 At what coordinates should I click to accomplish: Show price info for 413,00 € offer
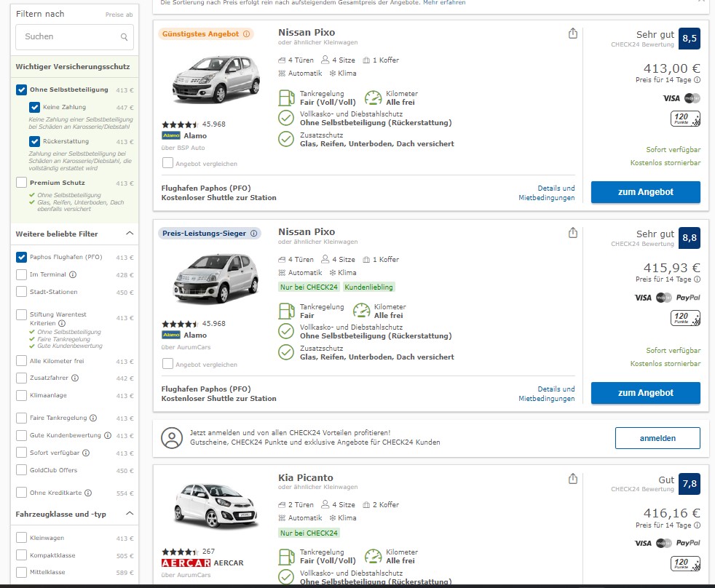click(698, 80)
